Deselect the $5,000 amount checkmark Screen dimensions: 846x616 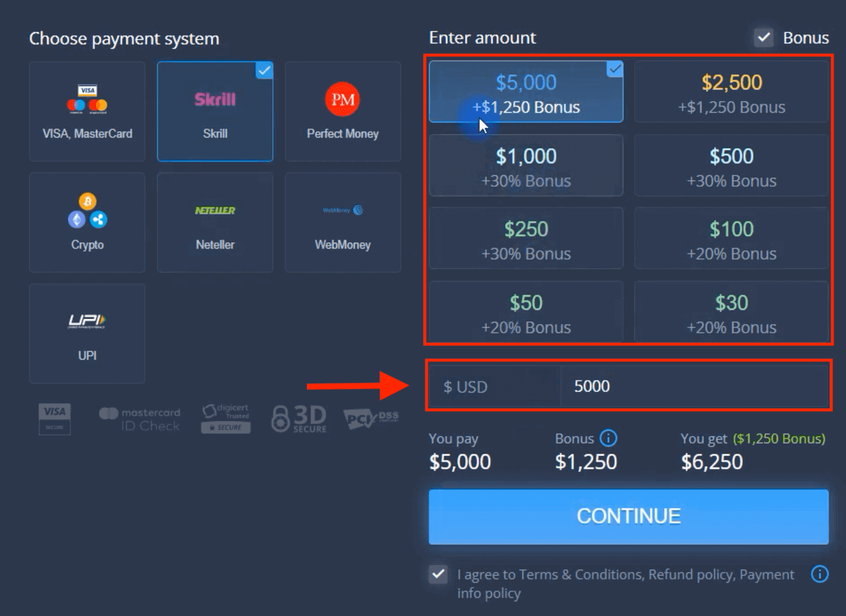tap(615, 70)
